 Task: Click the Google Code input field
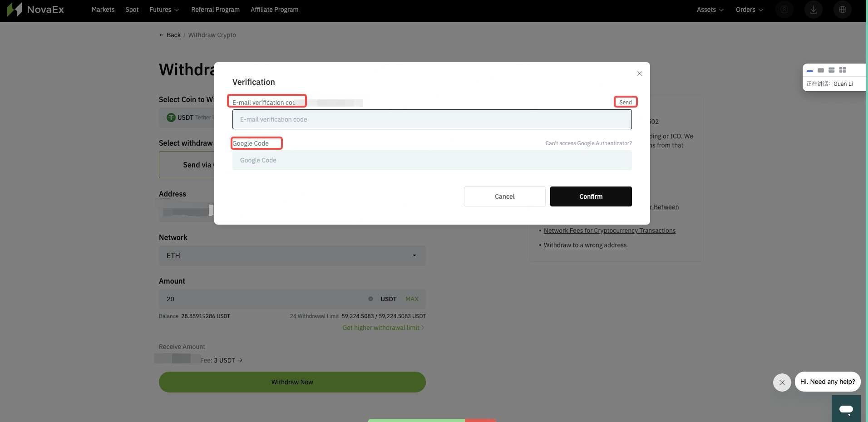point(432,160)
